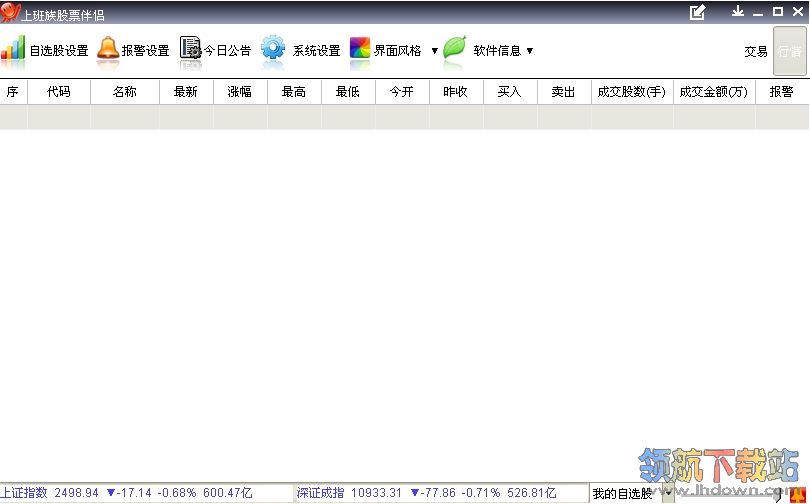Click the 600.47亿 volume value

(228, 493)
